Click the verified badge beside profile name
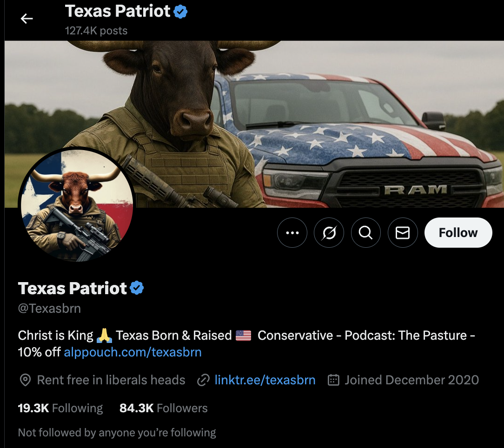The height and width of the screenshot is (448, 504). tap(137, 288)
